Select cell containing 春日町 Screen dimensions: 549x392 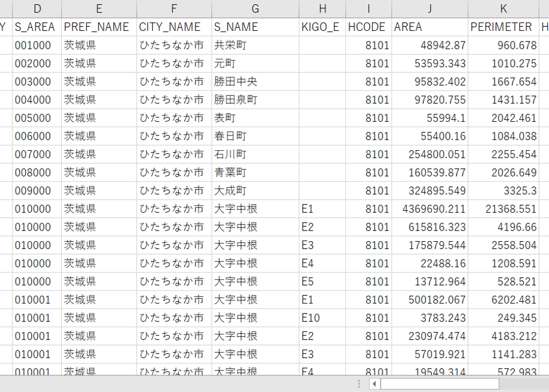255,136
